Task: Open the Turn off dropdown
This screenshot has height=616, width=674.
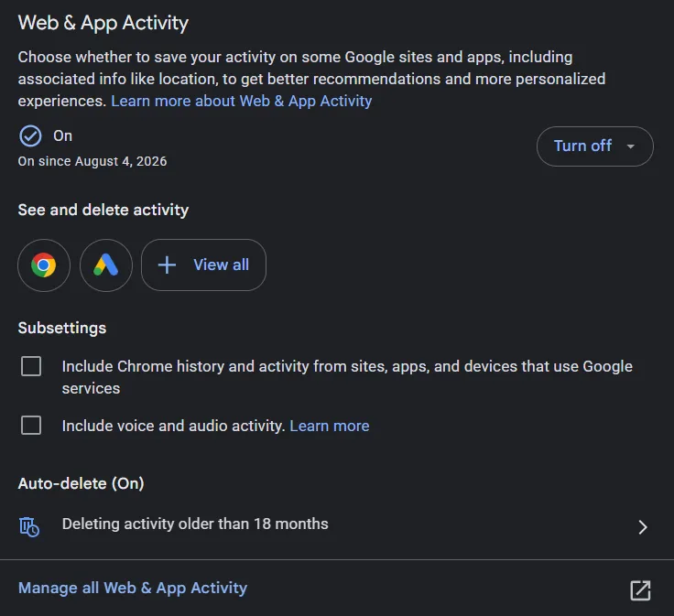Action: coord(594,146)
